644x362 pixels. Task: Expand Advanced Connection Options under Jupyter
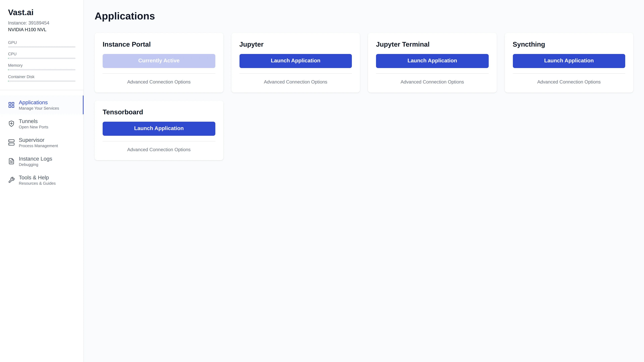pos(296,82)
